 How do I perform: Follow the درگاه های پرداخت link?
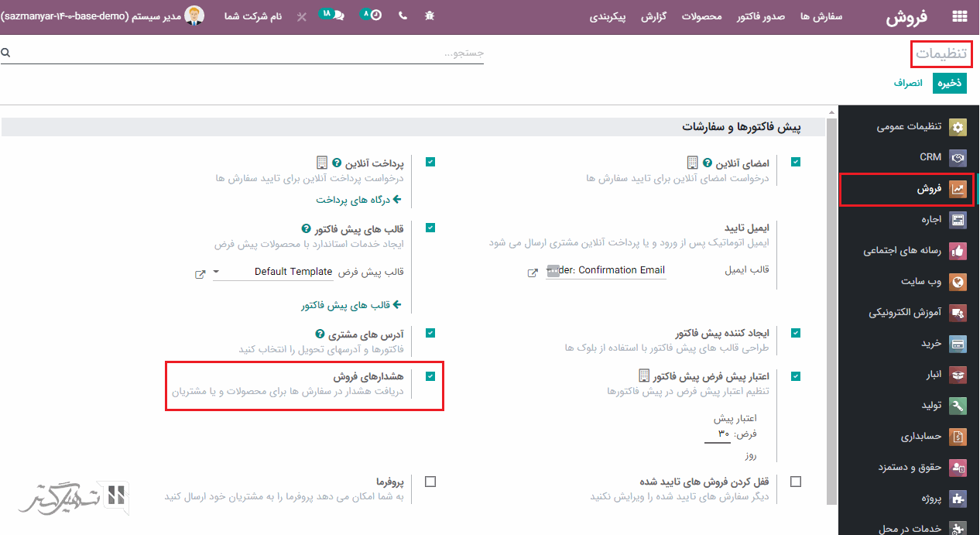358,200
